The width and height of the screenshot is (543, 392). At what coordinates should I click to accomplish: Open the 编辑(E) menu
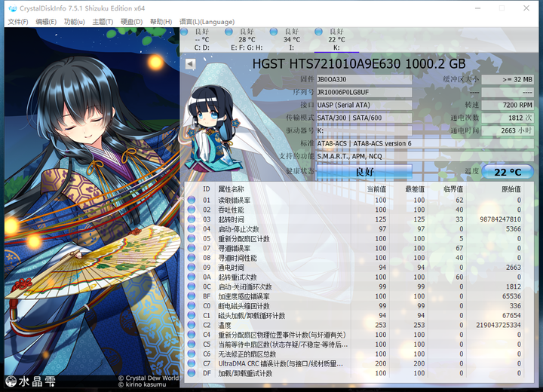pos(46,22)
